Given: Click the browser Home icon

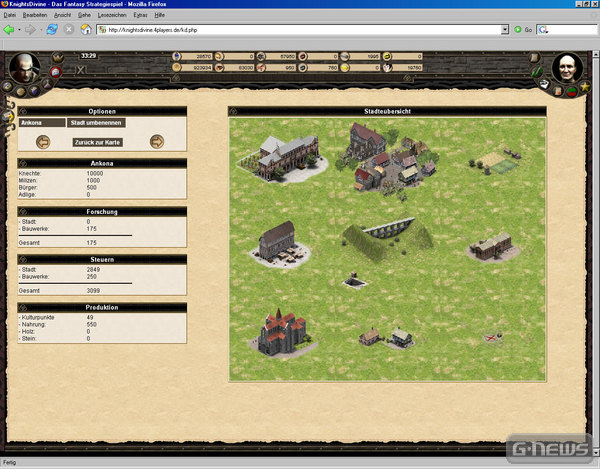Looking at the screenshot, I should [x=87, y=29].
